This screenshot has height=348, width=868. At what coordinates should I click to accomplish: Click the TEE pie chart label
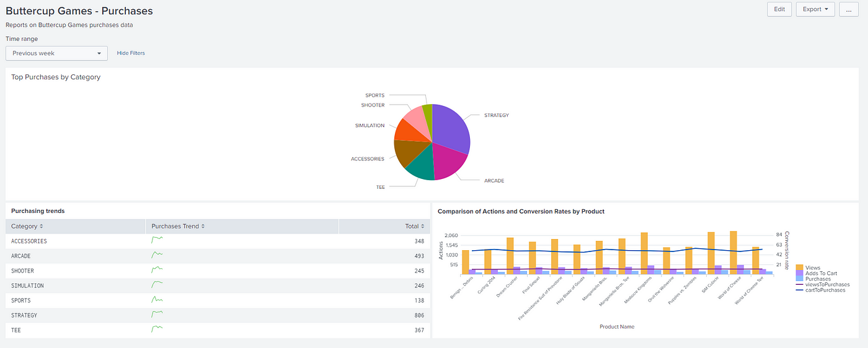coord(380,187)
